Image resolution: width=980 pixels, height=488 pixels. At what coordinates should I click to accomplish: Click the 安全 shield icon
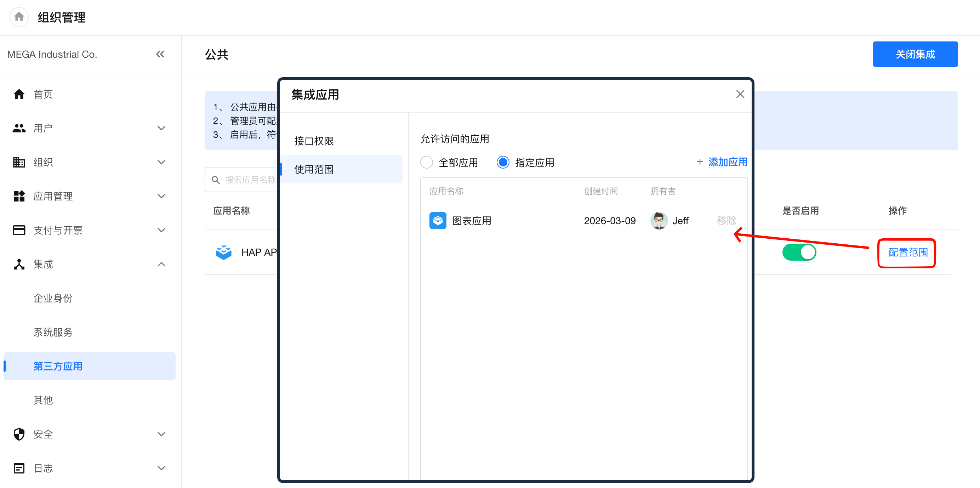[x=19, y=434]
